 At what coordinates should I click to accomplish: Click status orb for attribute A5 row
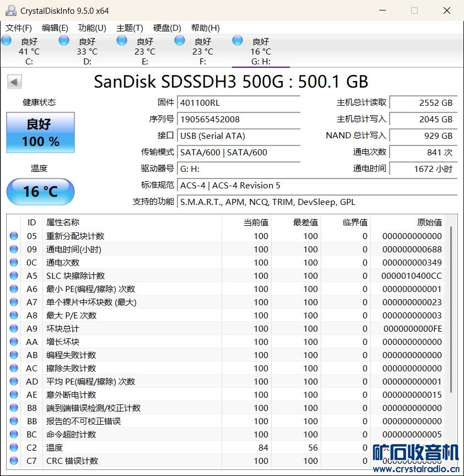click(x=14, y=275)
